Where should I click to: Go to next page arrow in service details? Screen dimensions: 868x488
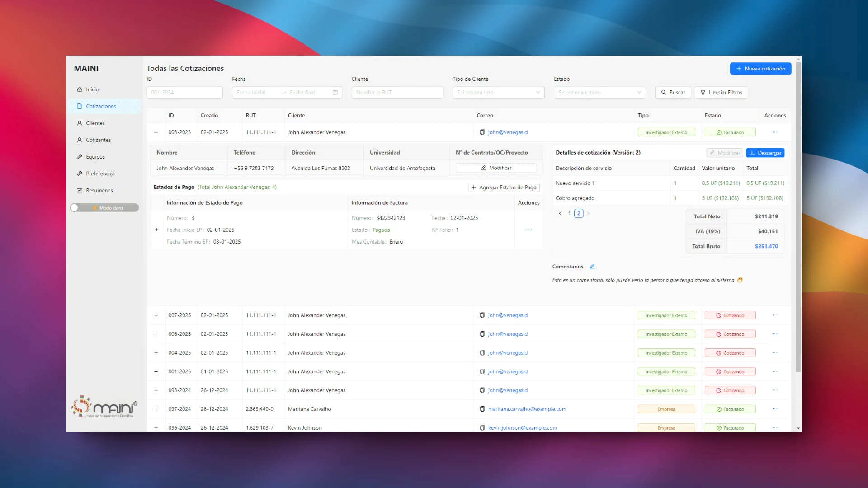coord(588,213)
